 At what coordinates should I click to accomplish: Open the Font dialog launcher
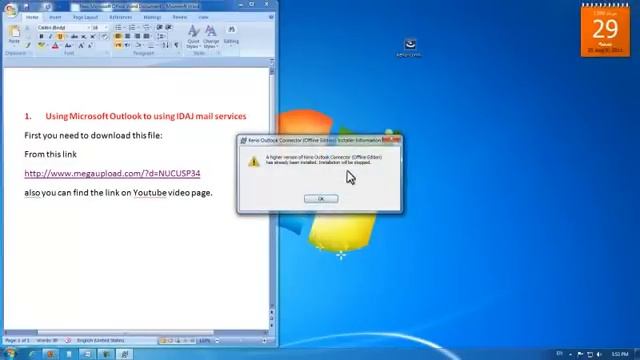point(107,53)
